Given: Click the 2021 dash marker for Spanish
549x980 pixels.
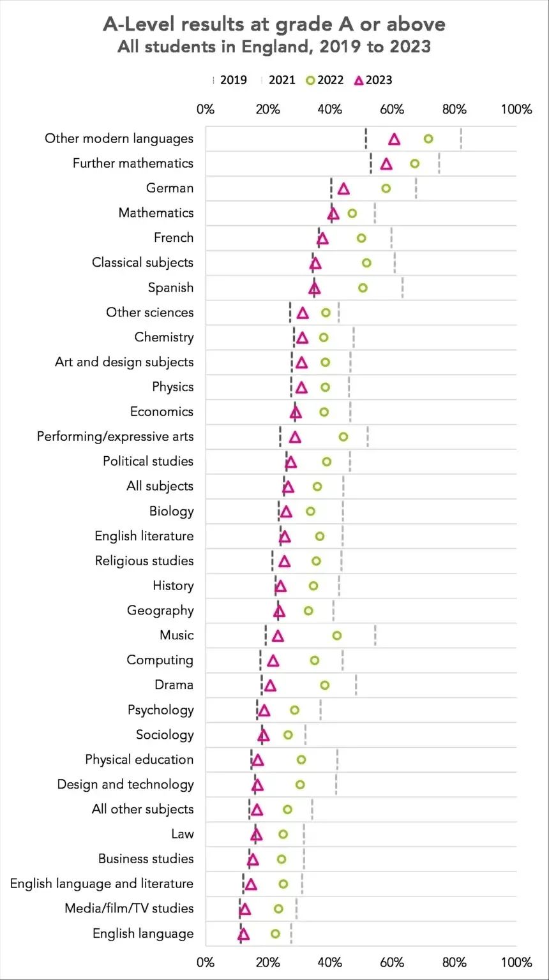Looking at the screenshot, I should point(402,288).
